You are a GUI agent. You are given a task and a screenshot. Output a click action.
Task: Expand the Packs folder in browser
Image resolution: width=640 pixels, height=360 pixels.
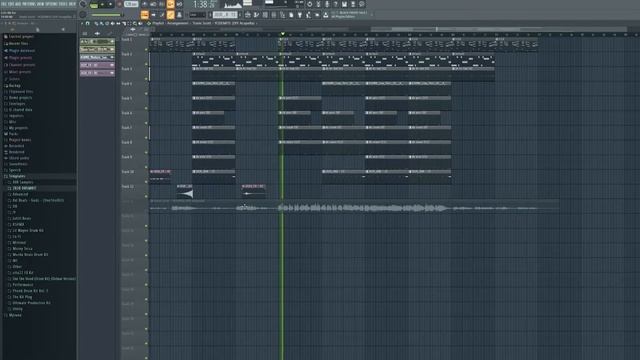click(13, 133)
